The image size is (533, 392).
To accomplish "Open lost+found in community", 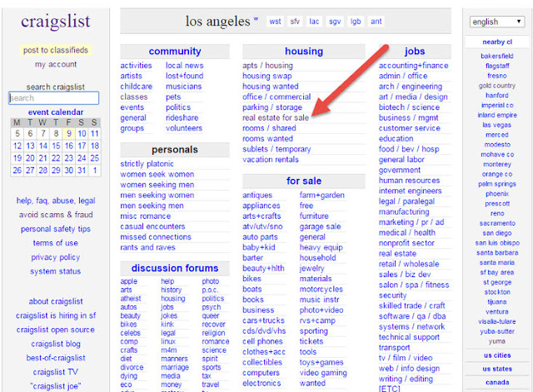I will point(185,76).
